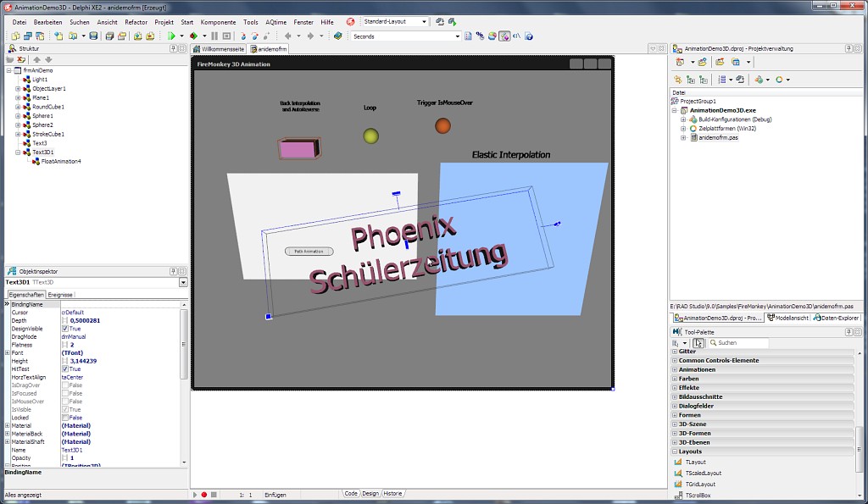Collapse the Layouts palette category
868x504 pixels.
675,451
